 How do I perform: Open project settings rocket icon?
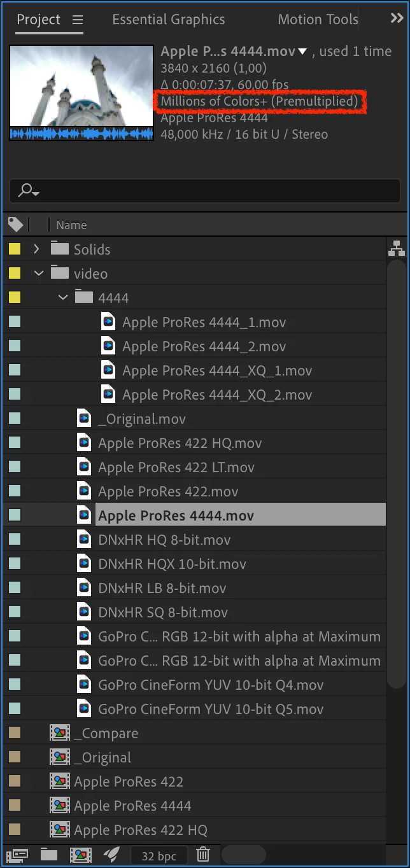click(x=111, y=855)
